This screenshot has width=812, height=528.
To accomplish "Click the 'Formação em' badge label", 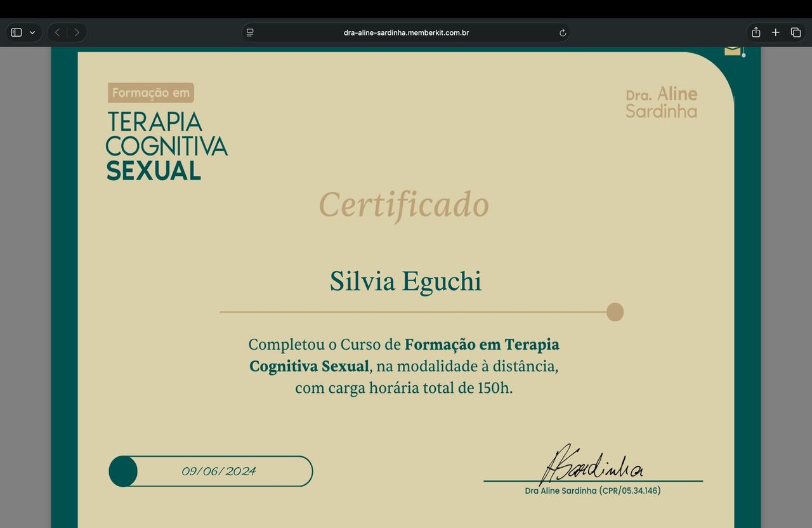I will (151, 93).
